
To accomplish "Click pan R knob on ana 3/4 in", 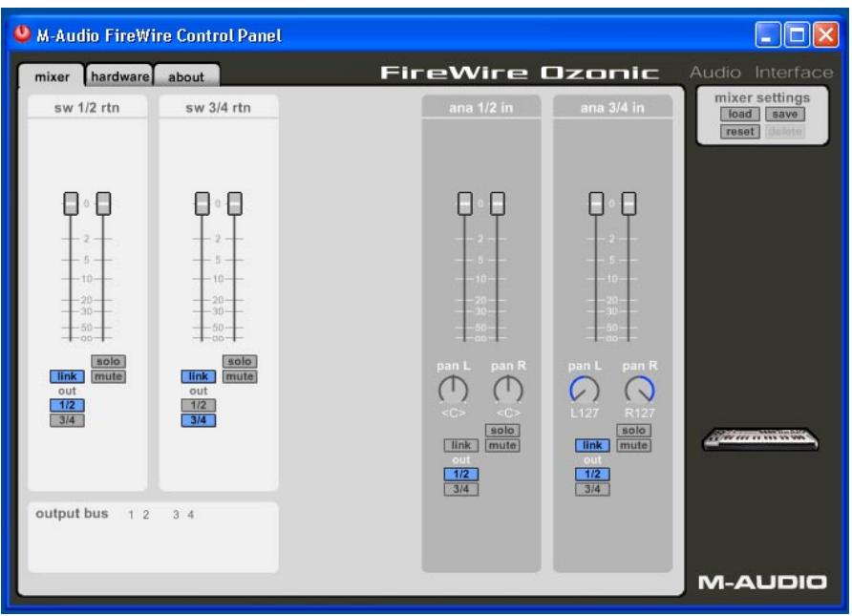I will pyautogui.click(x=640, y=390).
